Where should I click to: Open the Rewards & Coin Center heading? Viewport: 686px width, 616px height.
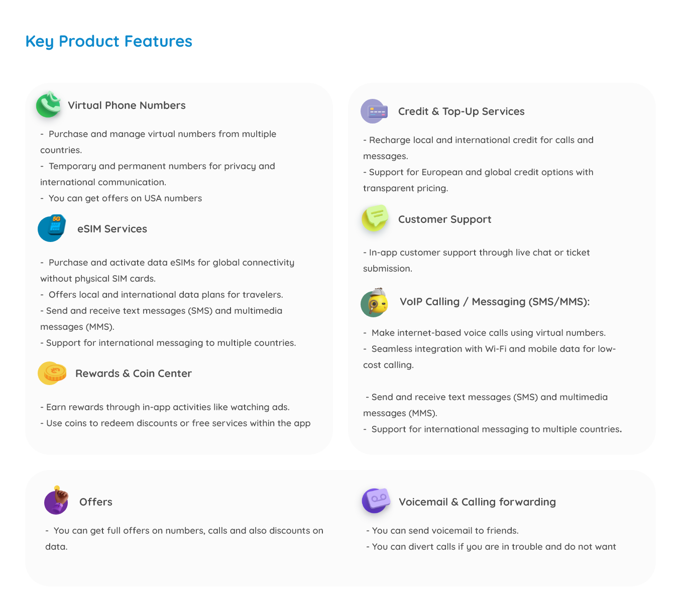[134, 374]
